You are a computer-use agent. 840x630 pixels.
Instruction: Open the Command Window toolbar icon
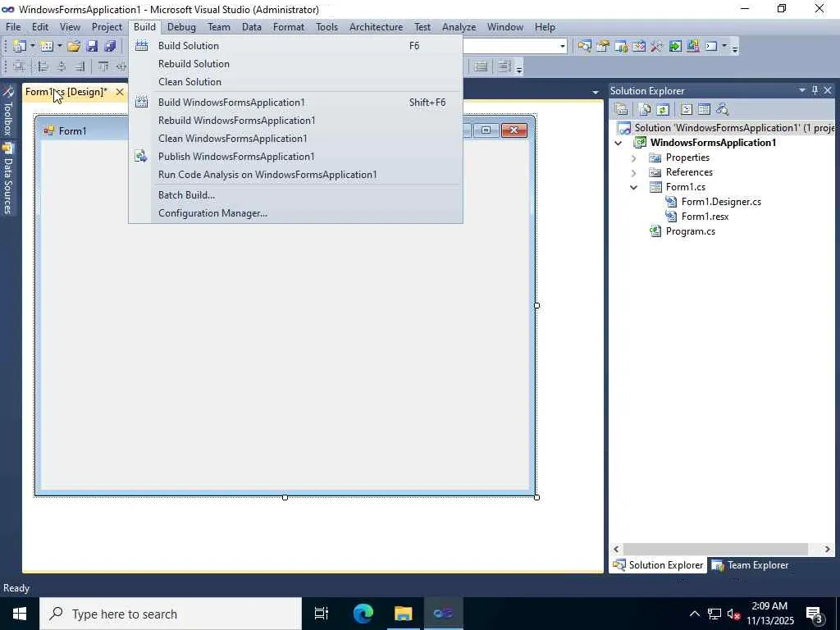(711, 47)
